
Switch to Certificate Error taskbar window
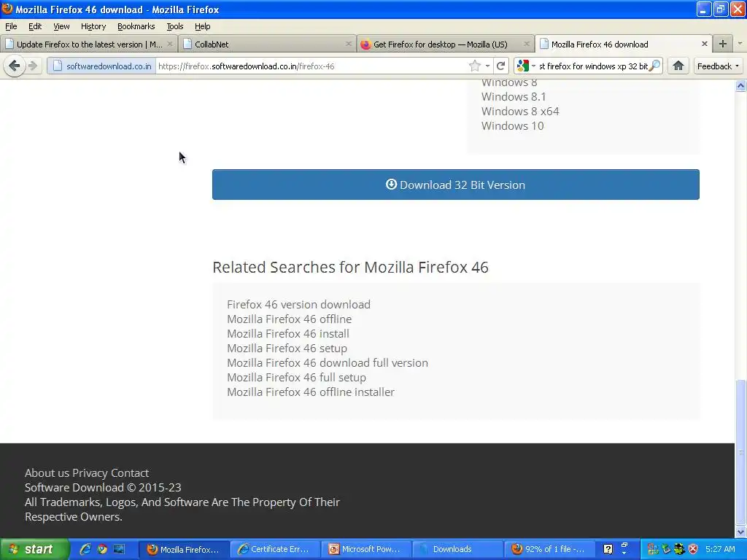pyautogui.click(x=275, y=550)
